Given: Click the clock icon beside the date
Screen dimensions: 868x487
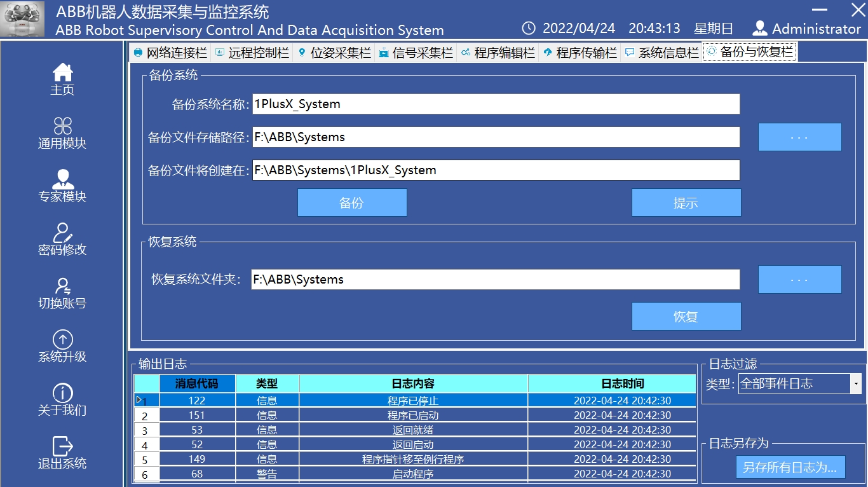Looking at the screenshot, I should 529,28.
